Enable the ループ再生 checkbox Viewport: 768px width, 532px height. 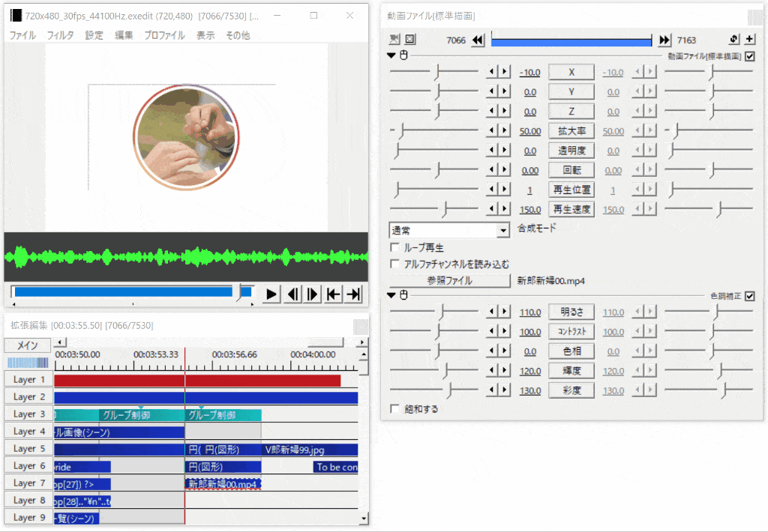click(395, 247)
